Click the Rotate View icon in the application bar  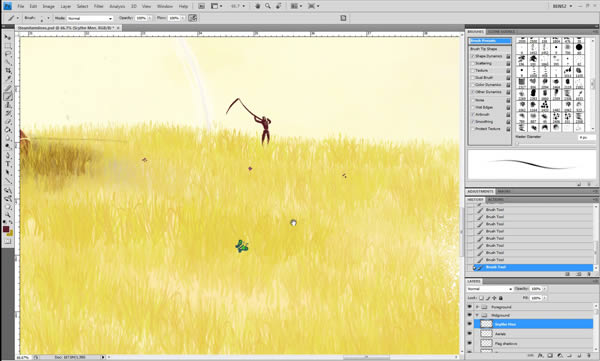tap(279, 6)
